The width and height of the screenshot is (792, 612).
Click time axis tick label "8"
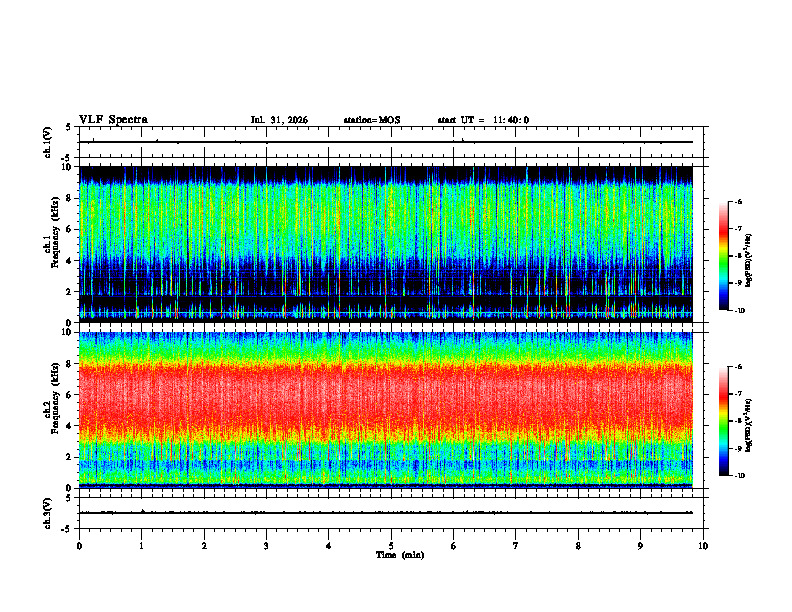tap(578, 546)
